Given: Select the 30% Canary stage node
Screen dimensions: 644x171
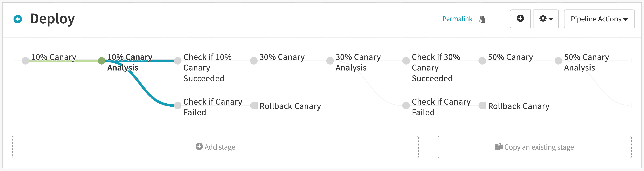Looking at the screenshot, I should click(254, 61).
